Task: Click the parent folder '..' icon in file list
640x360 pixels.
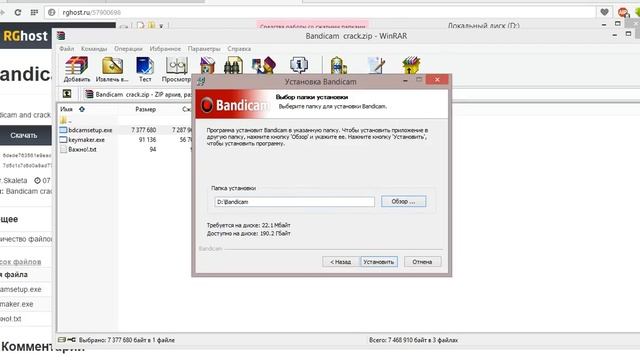Action: (63, 120)
